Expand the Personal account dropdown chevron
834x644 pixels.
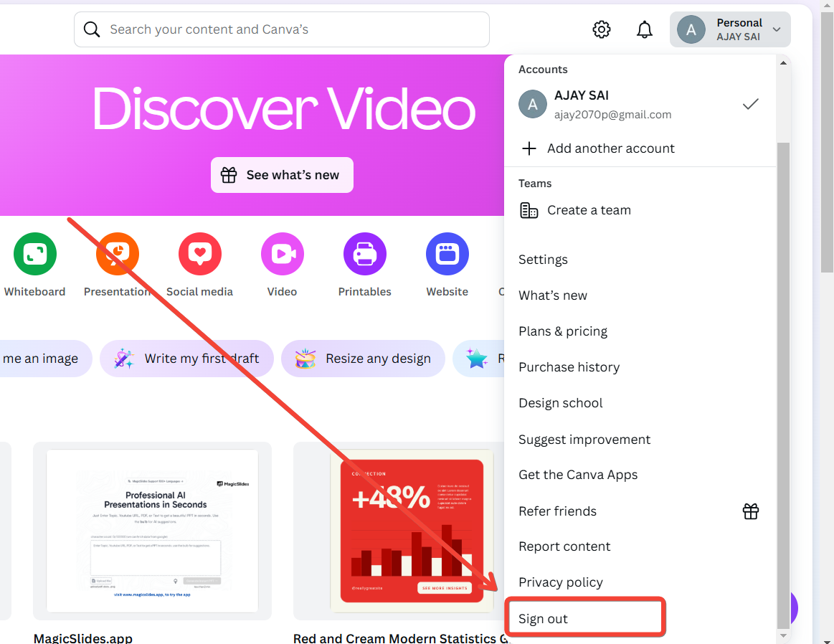tap(777, 29)
